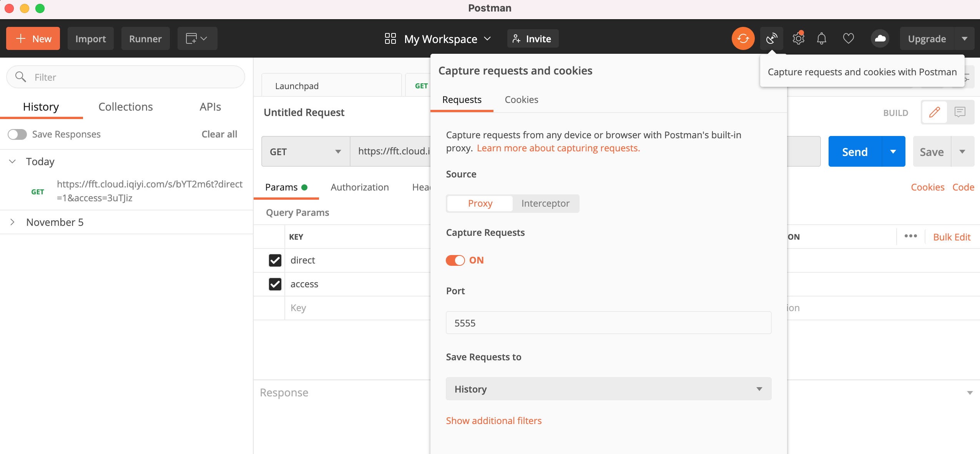Click the pencil Build mode icon

pyautogui.click(x=934, y=113)
